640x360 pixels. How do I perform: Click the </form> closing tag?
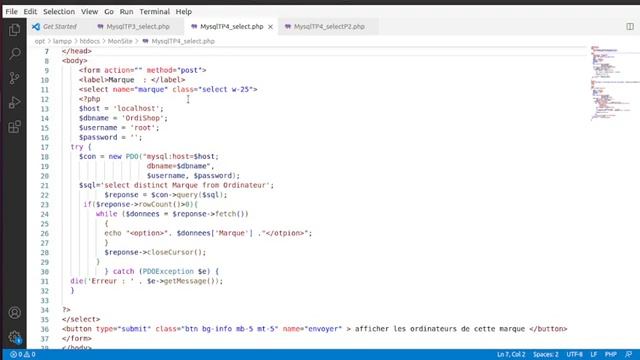pyautogui.click(x=77, y=338)
